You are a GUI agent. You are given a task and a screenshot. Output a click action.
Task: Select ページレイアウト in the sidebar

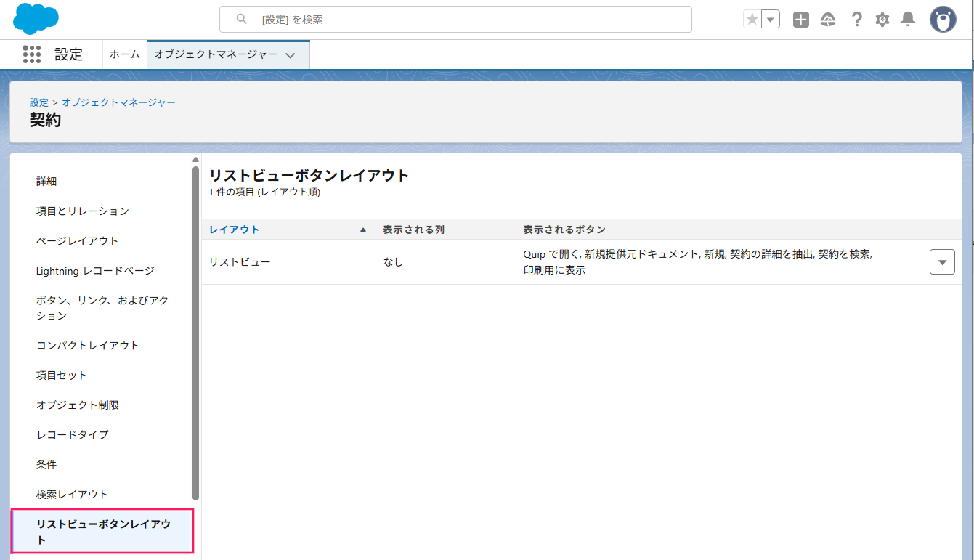(77, 240)
